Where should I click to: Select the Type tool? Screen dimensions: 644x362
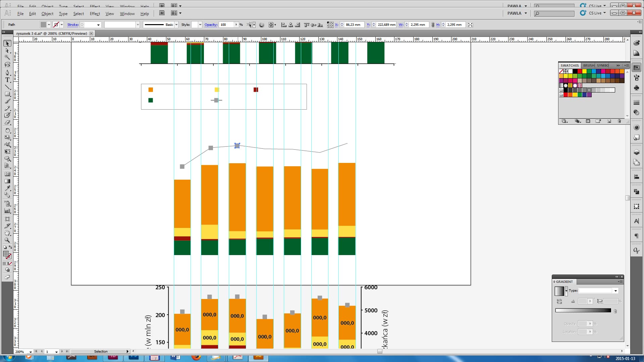(x=7, y=80)
